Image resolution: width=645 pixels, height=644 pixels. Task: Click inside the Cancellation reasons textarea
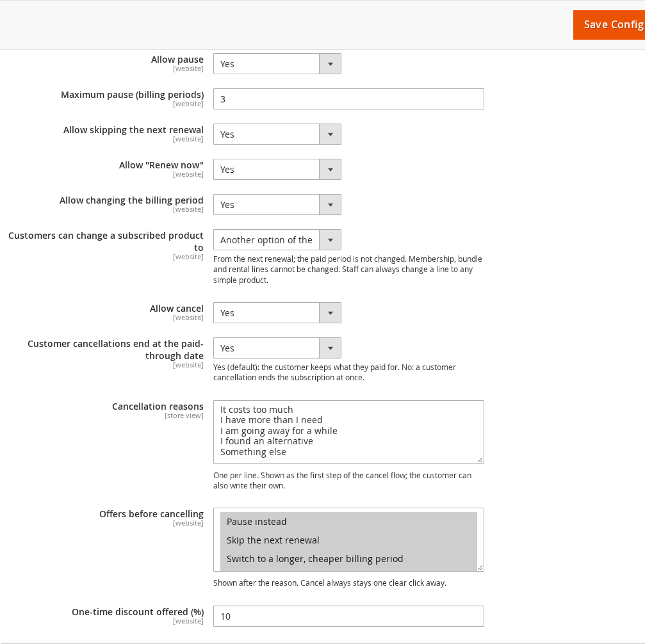click(348, 432)
